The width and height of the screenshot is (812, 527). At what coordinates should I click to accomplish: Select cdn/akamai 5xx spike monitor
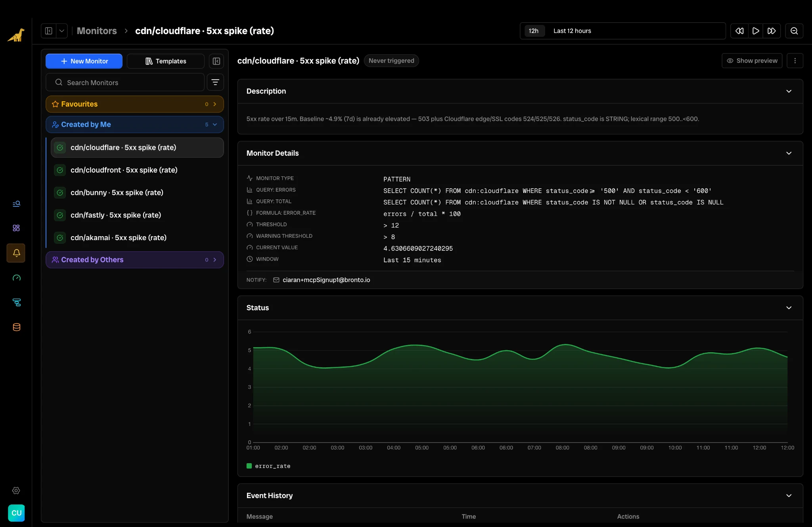coord(137,238)
